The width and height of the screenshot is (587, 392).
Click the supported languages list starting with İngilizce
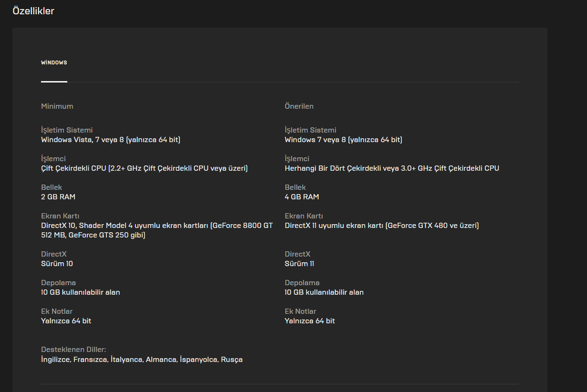[x=142, y=360]
